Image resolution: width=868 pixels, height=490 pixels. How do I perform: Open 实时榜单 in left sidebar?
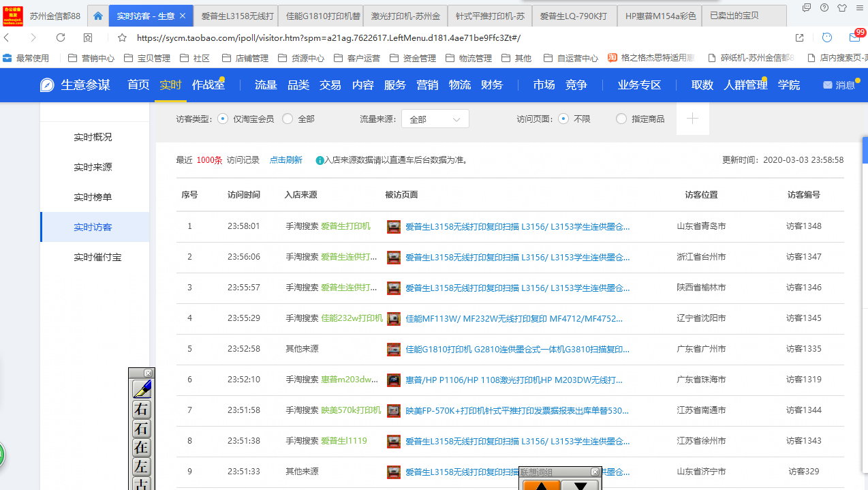coord(93,197)
